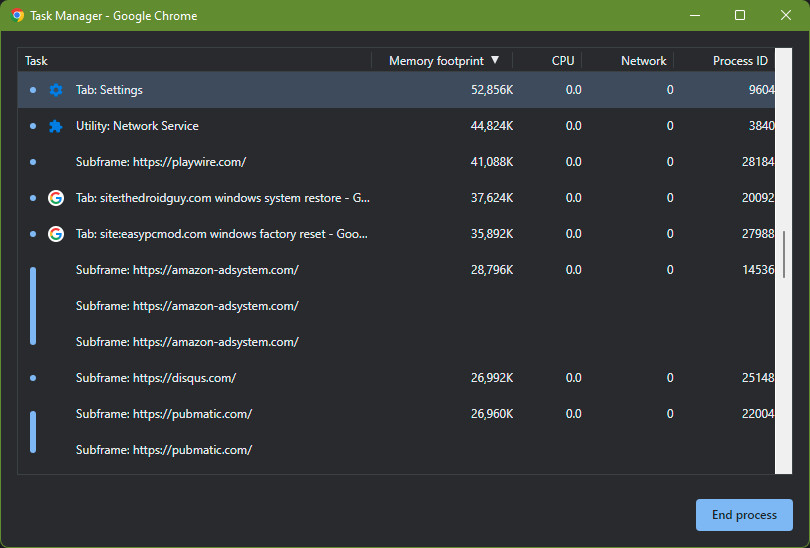
Task: Click process ID 14536
Action: click(x=758, y=270)
